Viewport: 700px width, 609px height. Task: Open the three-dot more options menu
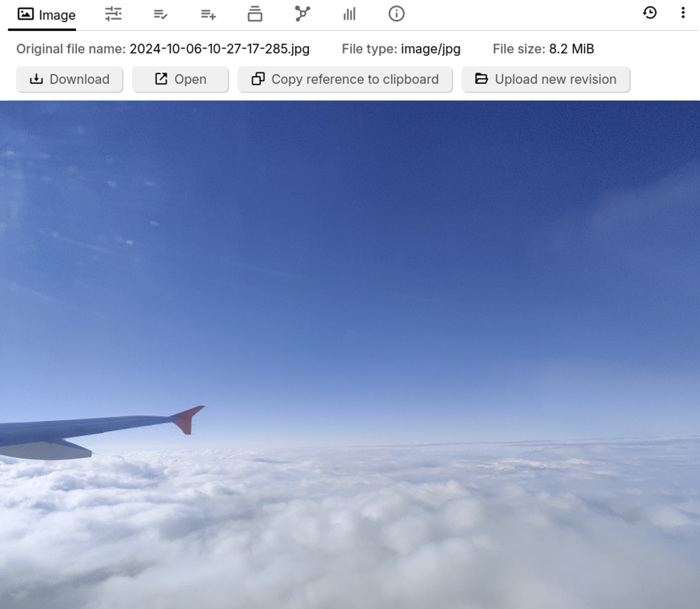coord(683,13)
